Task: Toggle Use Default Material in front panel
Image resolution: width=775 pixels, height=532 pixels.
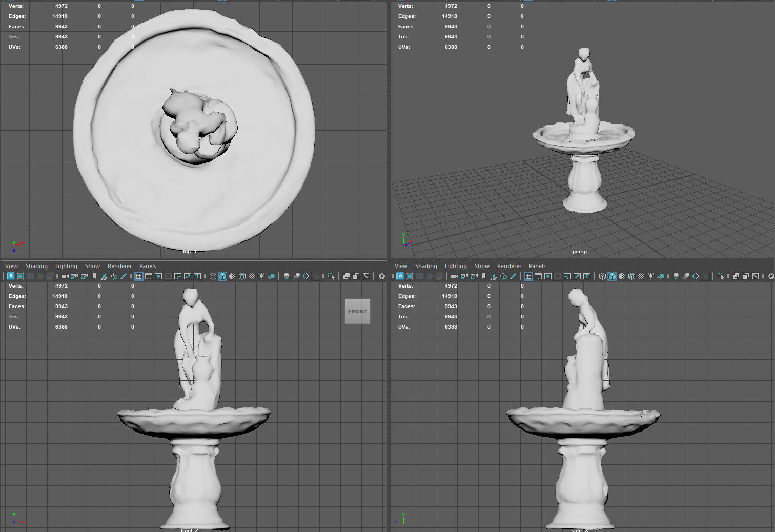Action: pyautogui.click(x=232, y=276)
